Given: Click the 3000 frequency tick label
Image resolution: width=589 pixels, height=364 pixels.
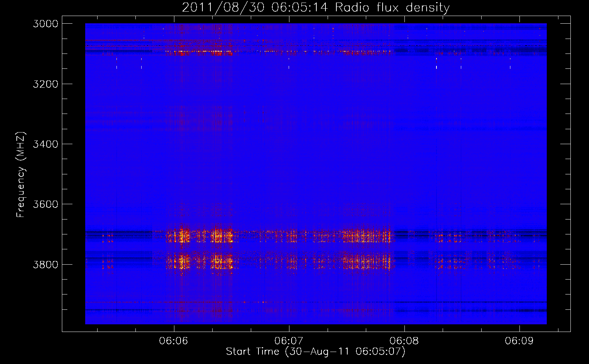Looking at the screenshot, I should pyautogui.click(x=46, y=24).
